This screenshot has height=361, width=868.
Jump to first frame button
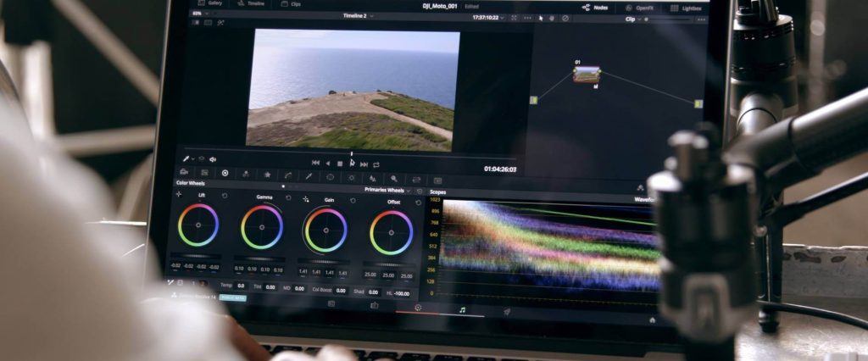[x=315, y=163]
